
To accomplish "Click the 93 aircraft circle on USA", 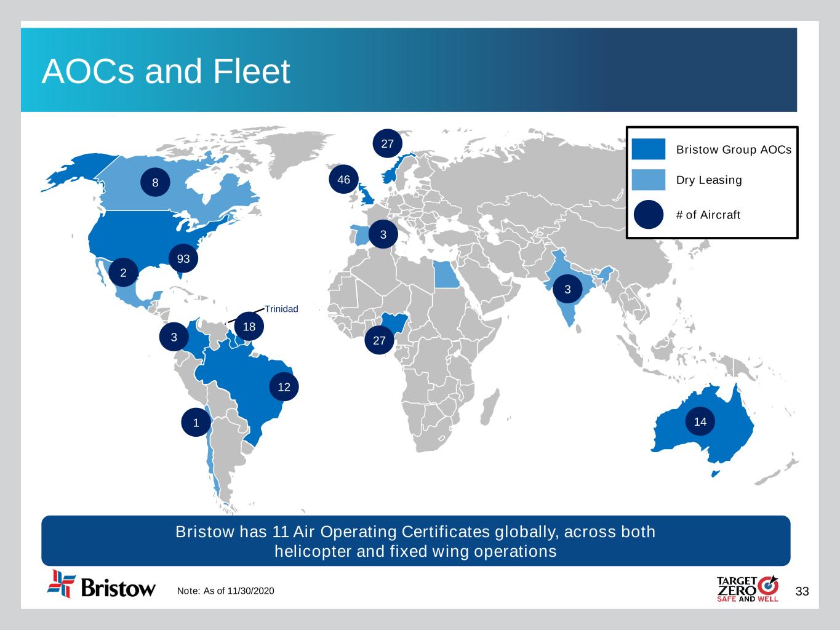I will click(x=183, y=259).
